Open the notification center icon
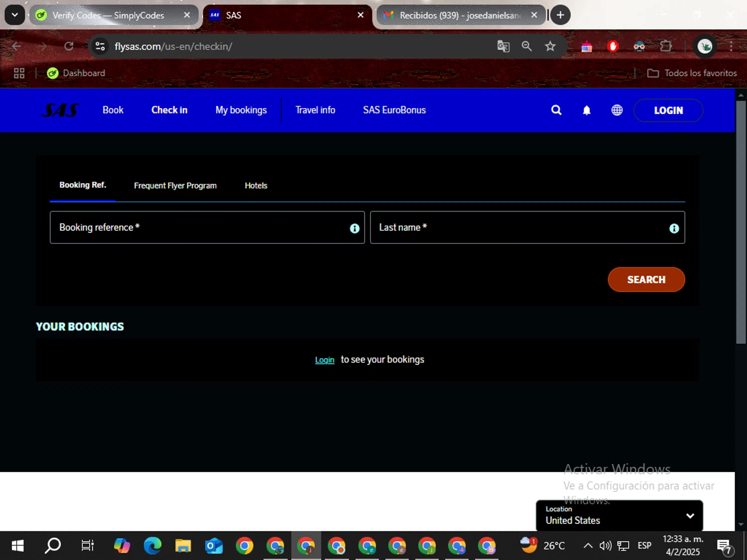The width and height of the screenshot is (747, 560). [725, 547]
